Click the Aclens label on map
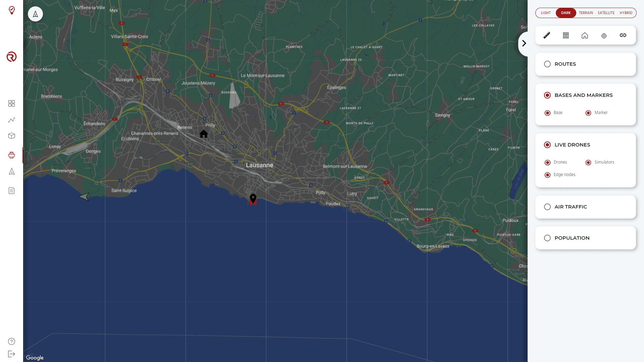 click(36, 37)
